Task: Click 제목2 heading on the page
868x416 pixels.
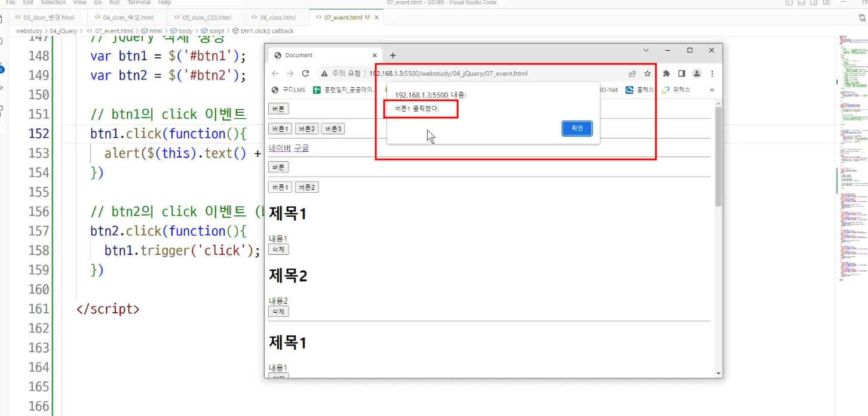Action: [x=288, y=276]
